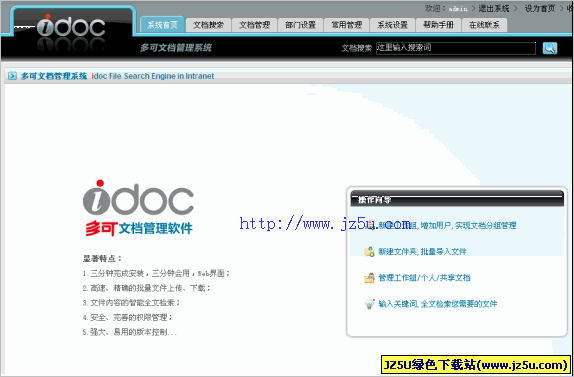
Task: Open the 帮助手册 tab
Action: tap(439, 25)
